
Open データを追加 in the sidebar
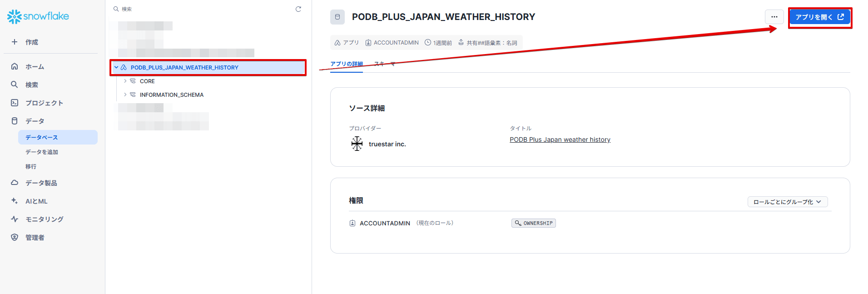pos(42,152)
